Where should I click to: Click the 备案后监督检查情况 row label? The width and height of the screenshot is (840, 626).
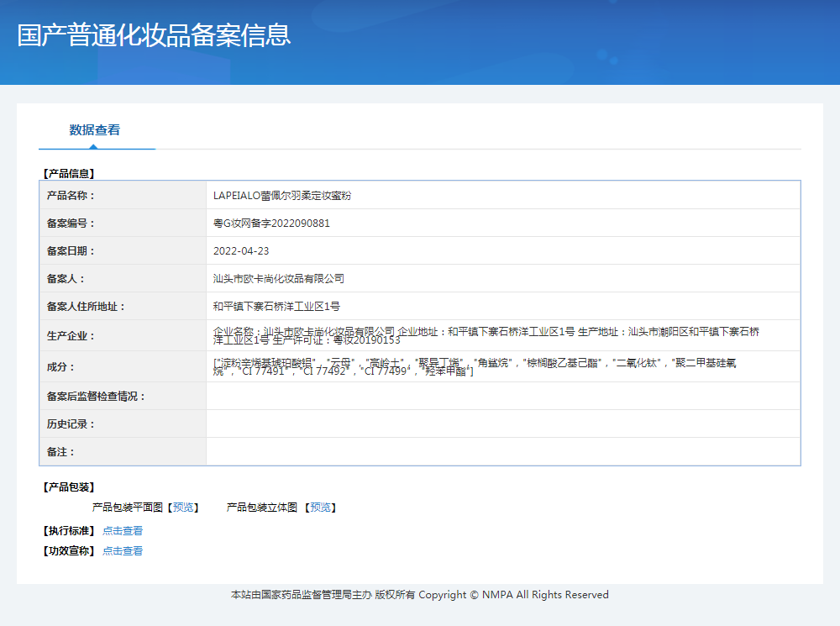coord(96,397)
